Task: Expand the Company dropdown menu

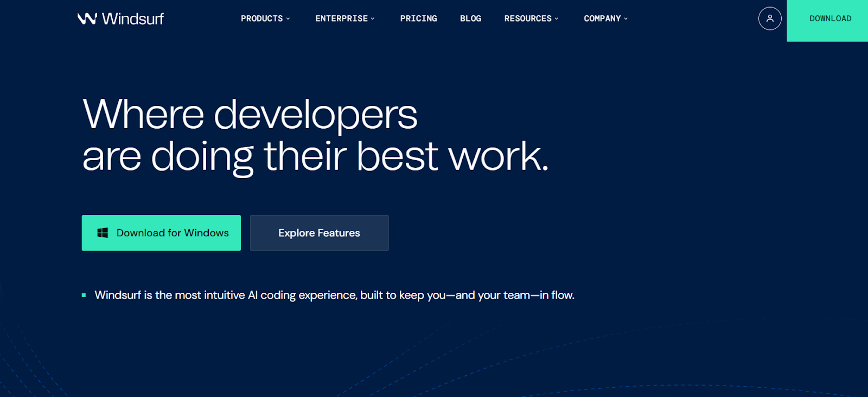Action: point(605,18)
